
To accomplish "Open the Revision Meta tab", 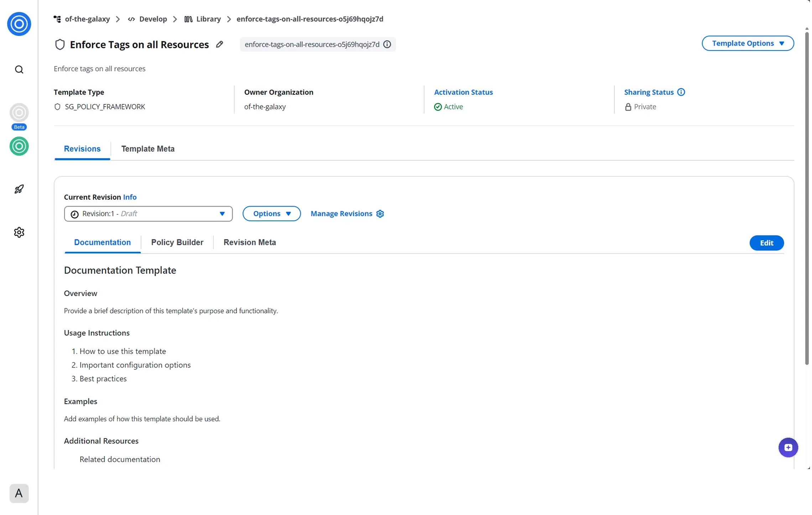I will pos(250,243).
